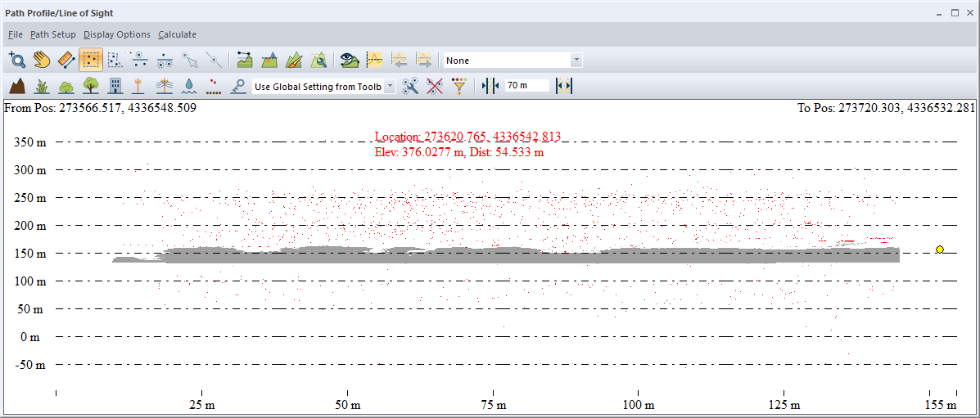Click the power line tower icon

click(164, 86)
